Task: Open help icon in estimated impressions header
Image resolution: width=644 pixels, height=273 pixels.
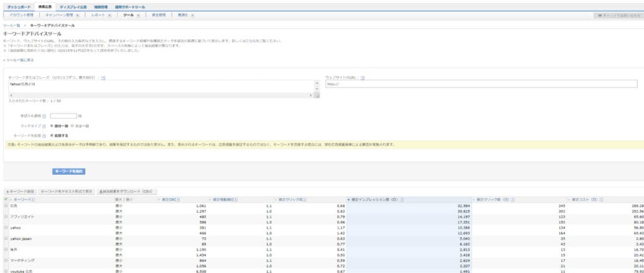Action: click(x=401, y=199)
